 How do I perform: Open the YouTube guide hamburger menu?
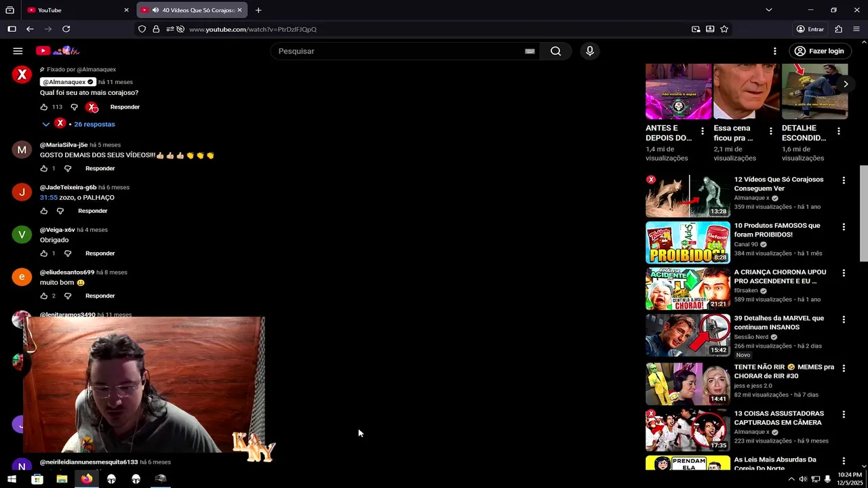pyautogui.click(x=18, y=51)
